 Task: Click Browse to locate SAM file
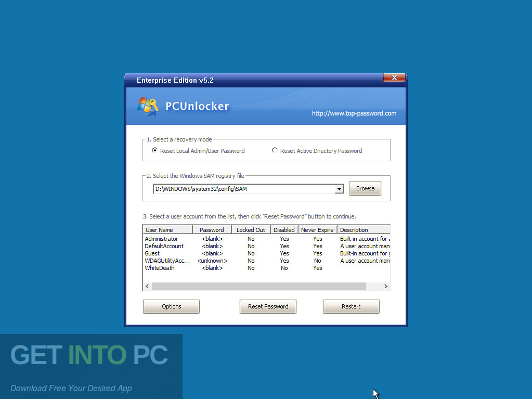365,189
